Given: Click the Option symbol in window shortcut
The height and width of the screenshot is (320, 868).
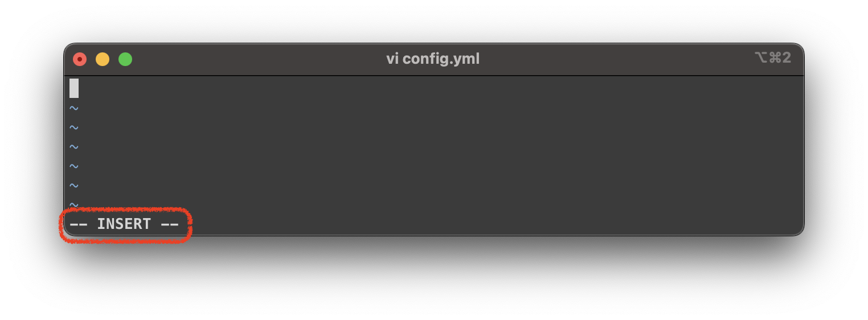Looking at the screenshot, I should click(761, 58).
